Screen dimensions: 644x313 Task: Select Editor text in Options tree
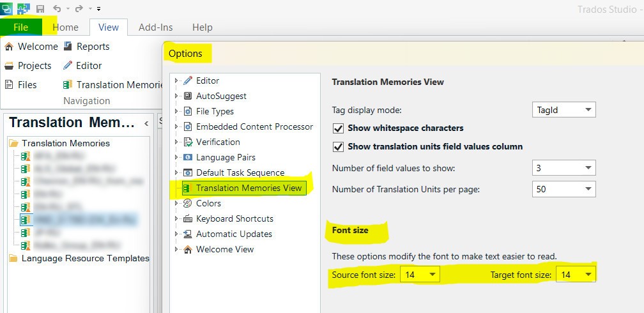pos(208,80)
